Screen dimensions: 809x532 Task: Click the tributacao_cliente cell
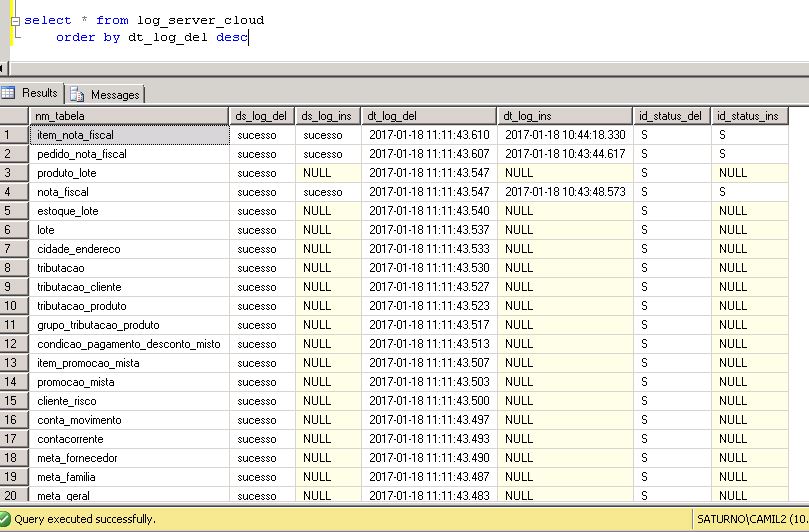pyautogui.click(x=129, y=287)
